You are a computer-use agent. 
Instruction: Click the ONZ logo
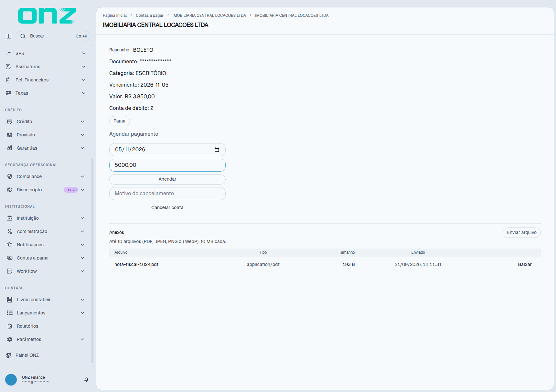pyautogui.click(x=47, y=16)
